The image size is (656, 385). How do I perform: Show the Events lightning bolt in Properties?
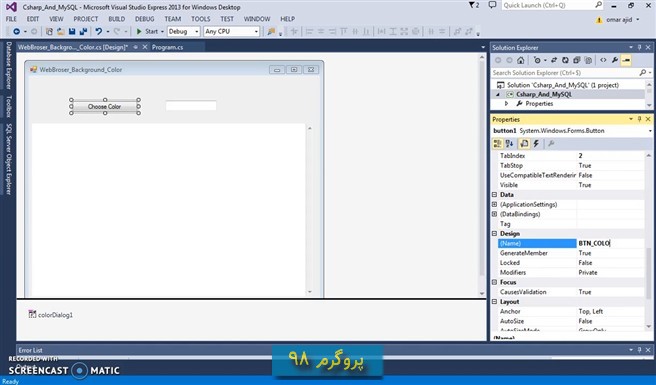pyautogui.click(x=536, y=144)
